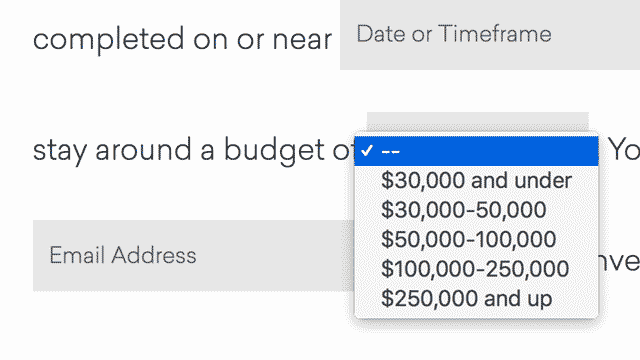Click the "Email Address" placeholder text
The width and height of the screenshot is (640, 360).
point(123,256)
